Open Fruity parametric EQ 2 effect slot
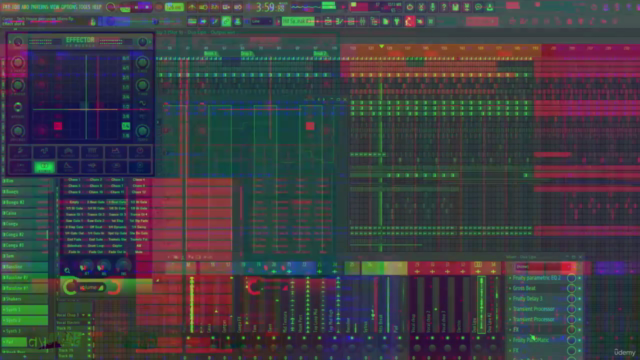Image resolution: width=640 pixels, height=360 pixels. point(536,278)
